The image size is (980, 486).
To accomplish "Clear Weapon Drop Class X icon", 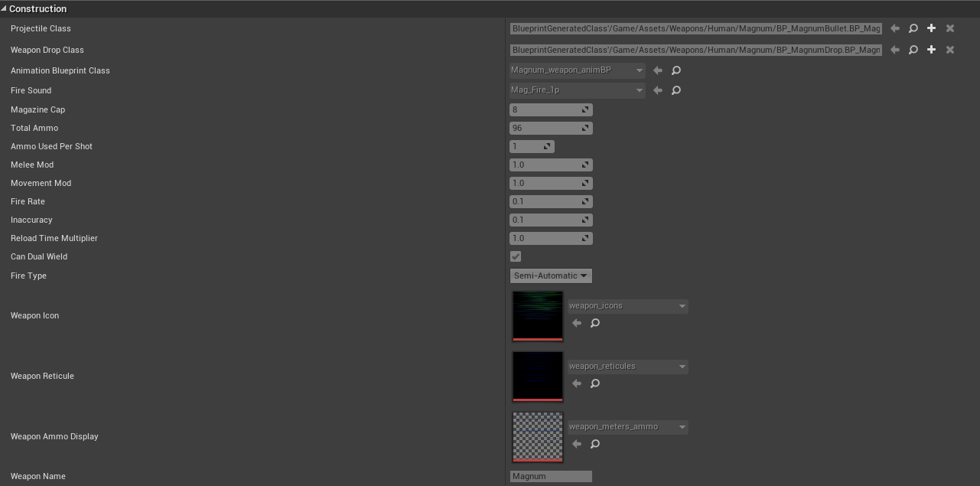I will click(x=949, y=50).
